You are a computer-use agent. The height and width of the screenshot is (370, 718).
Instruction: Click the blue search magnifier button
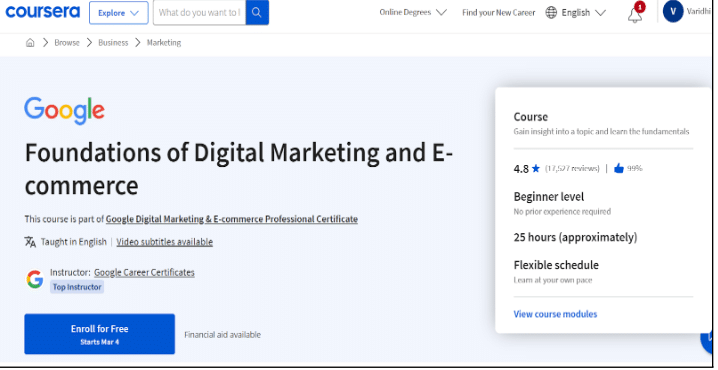pos(257,12)
